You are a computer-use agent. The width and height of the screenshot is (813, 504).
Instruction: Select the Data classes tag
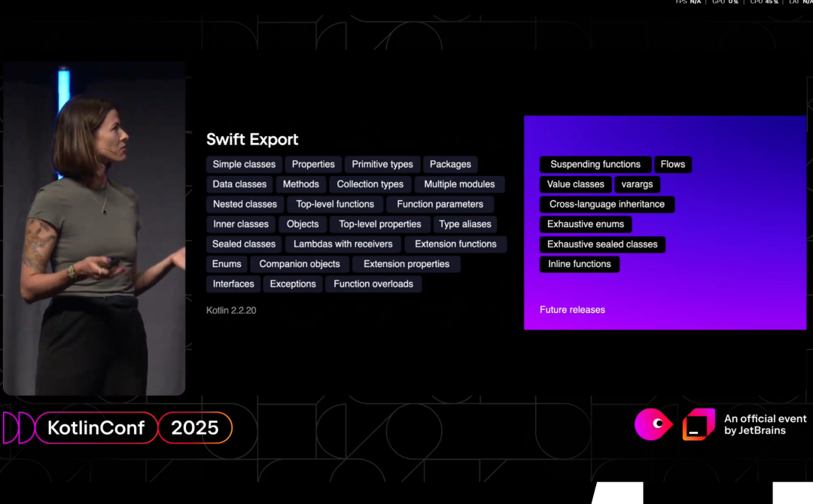239,184
